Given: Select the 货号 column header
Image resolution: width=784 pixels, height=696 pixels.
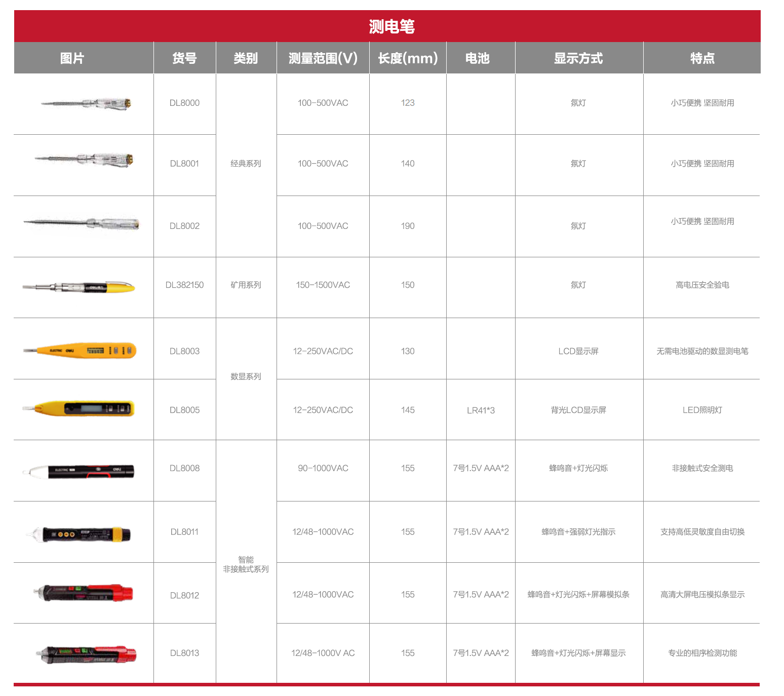Looking at the screenshot, I should click(184, 58).
